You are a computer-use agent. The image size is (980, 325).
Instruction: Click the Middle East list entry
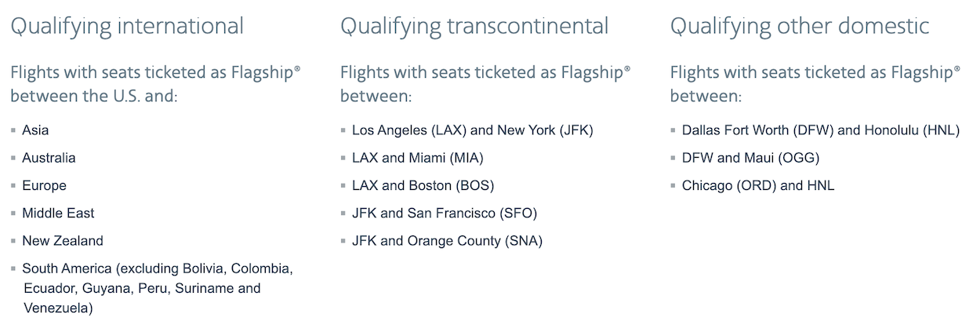(58, 214)
